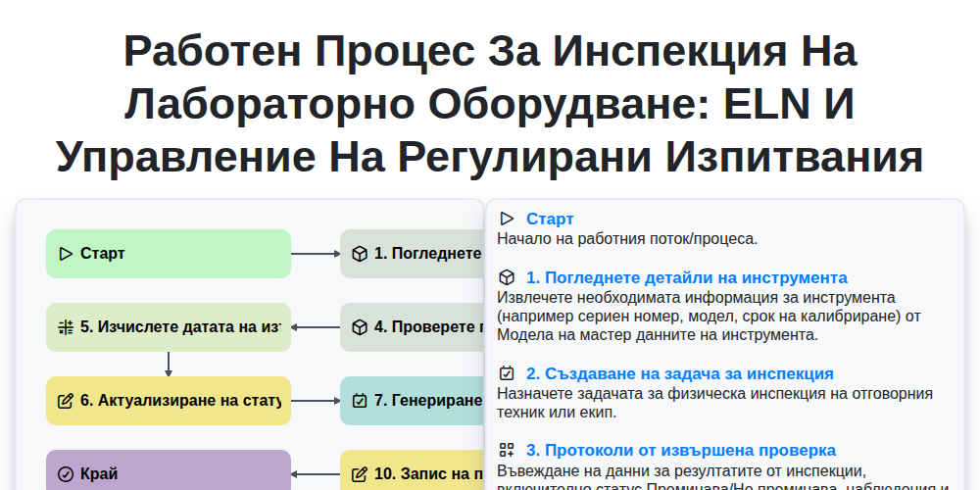Select the 10. Запис flowchart node
Viewport: 980px width, 490px height.
[x=413, y=470]
